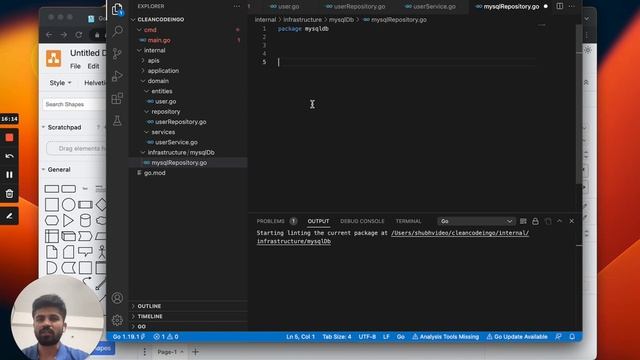The image size is (640, 360).
Task: Open the Accounts menu in VS Code
Action: tap(118, 298)
